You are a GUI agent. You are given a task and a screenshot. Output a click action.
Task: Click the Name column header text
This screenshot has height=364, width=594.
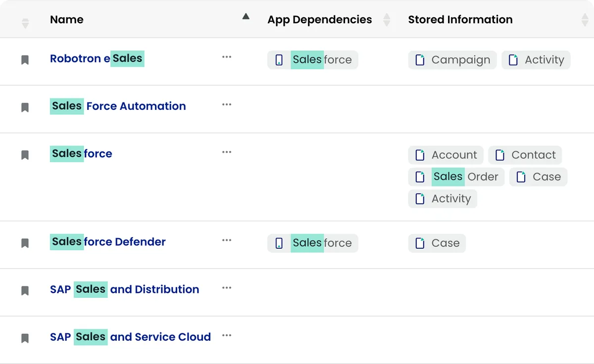67,20
